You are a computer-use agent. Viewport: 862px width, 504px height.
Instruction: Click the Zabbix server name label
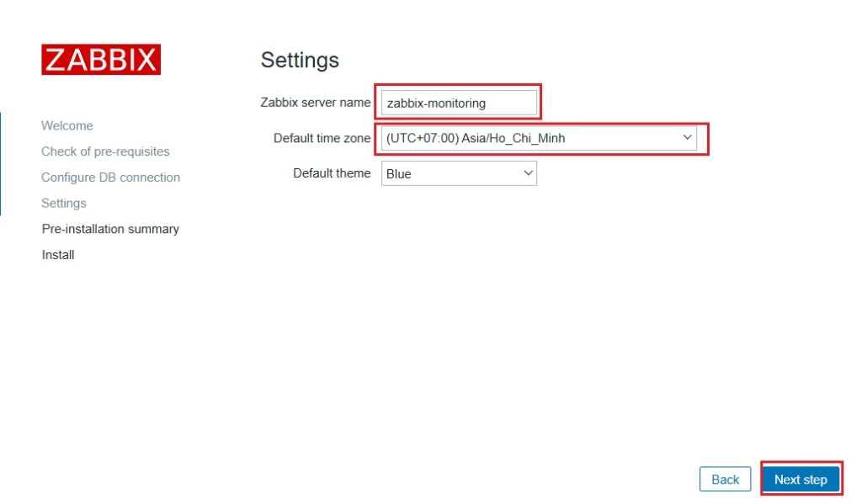point(315,103)
